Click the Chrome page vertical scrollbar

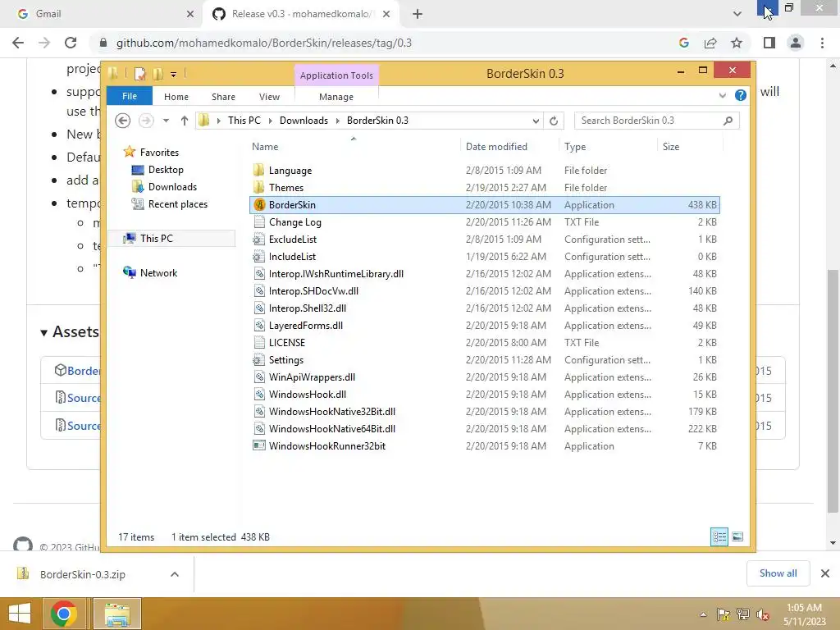tap(833, 390)
